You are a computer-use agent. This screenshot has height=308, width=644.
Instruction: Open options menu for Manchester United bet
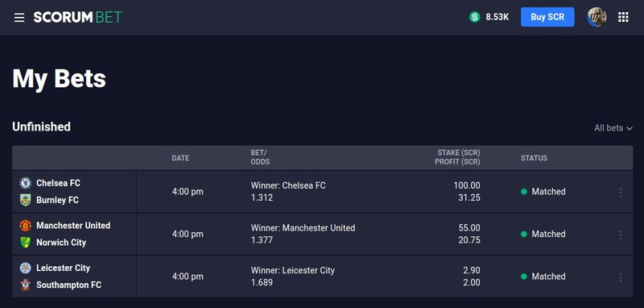[621, 235]
